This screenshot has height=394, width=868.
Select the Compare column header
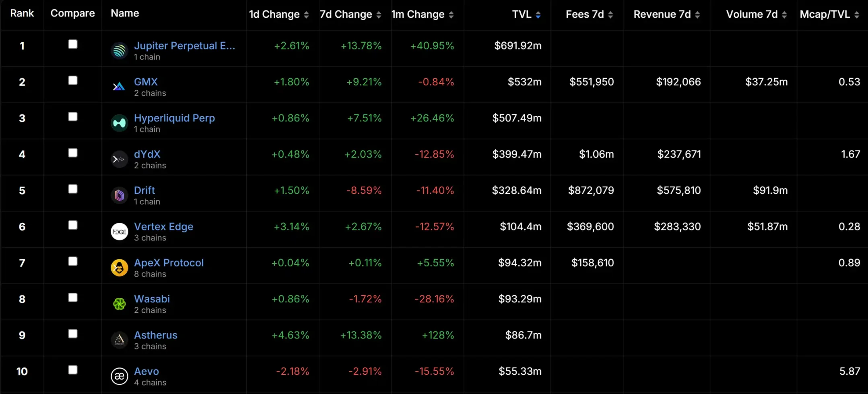pos(73,13)
